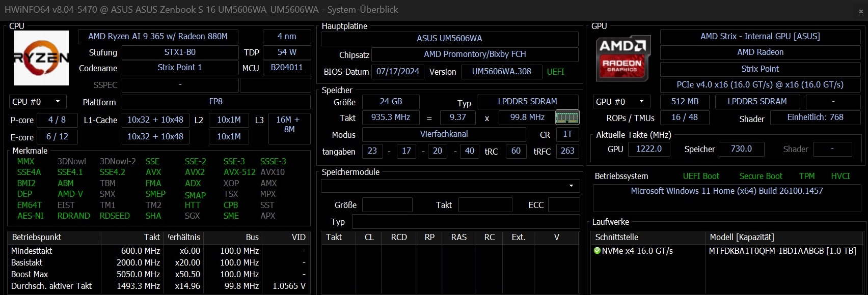Expand the Speichermodule selection dropdown
868x295 pixels.
click(450, 186)
